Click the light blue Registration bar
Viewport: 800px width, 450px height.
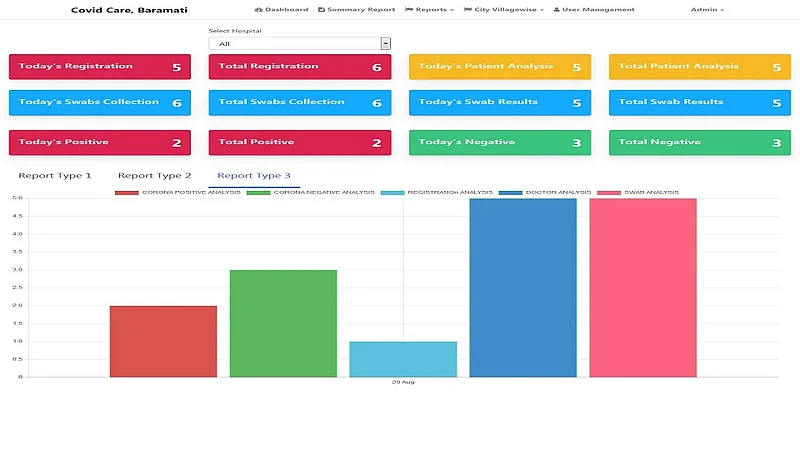403,359
